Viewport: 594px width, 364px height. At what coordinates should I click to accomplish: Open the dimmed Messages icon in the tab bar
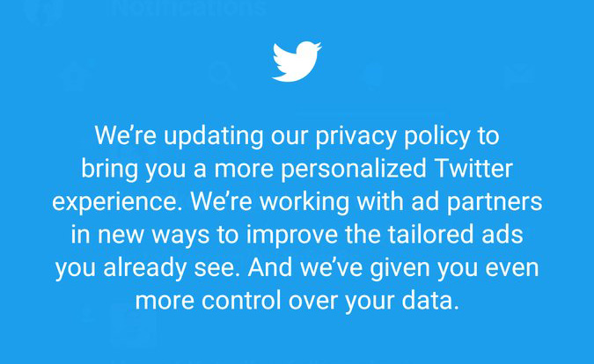[x=519, y=76]
